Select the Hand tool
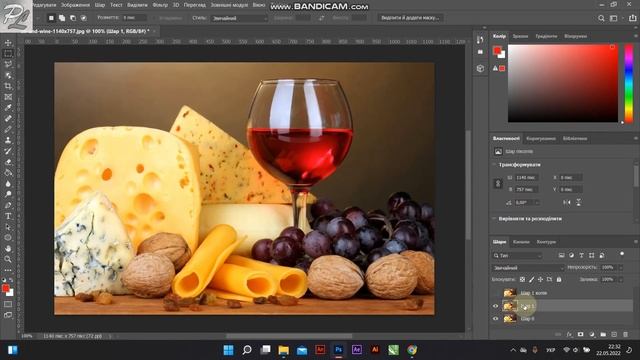Image resolution: width=640 pixels, height=360 pixels. (x=8, y=248)
